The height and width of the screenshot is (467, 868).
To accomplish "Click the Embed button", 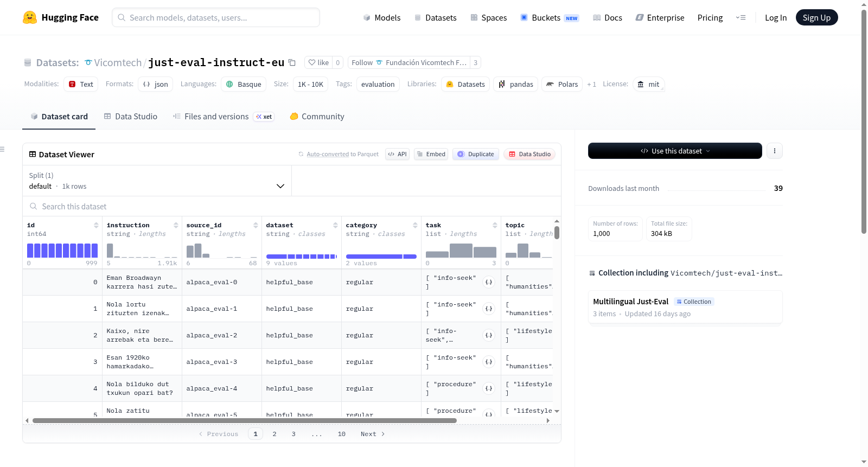I will (431, 154).
